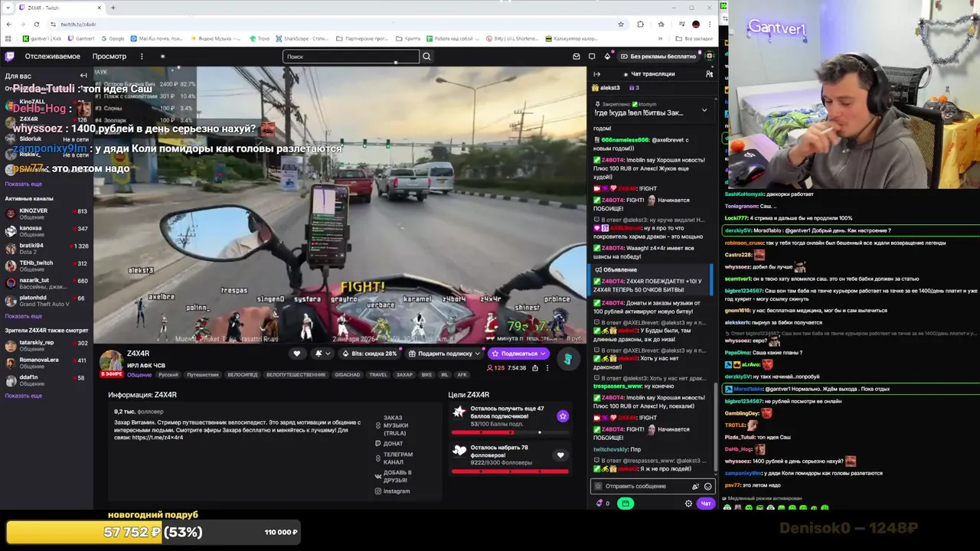This screenshot has height=551, width=980.
Task: Open platonhdd Grand Theft Auto V channel
Action: [x=46, y=301]
